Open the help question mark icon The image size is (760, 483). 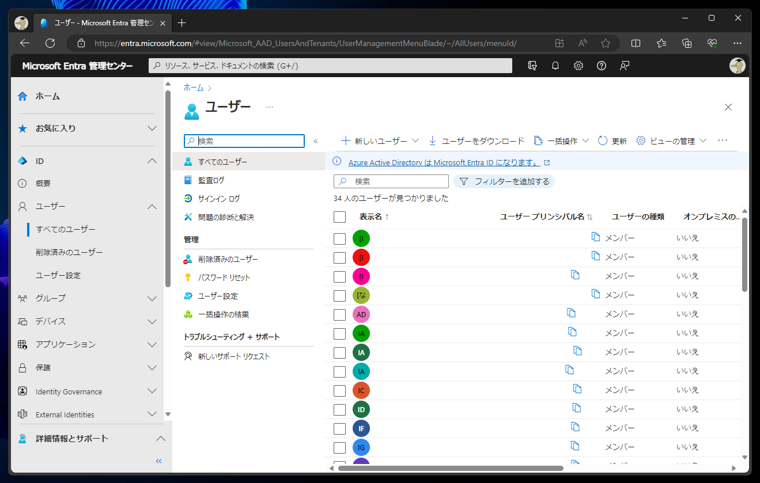coord(602,66)
